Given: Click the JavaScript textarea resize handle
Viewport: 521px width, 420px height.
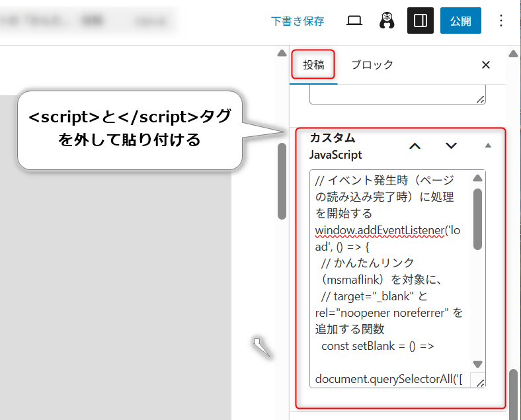Looking at the screenshot, I should point(481,383).
